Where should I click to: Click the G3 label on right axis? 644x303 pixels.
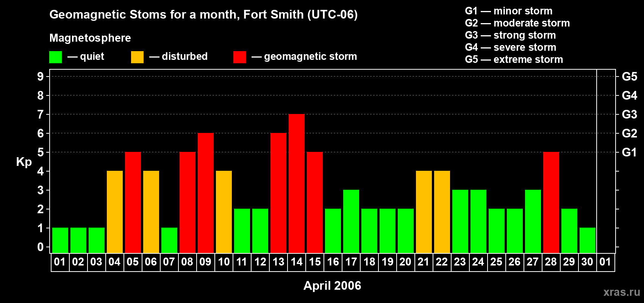[630, 114]
